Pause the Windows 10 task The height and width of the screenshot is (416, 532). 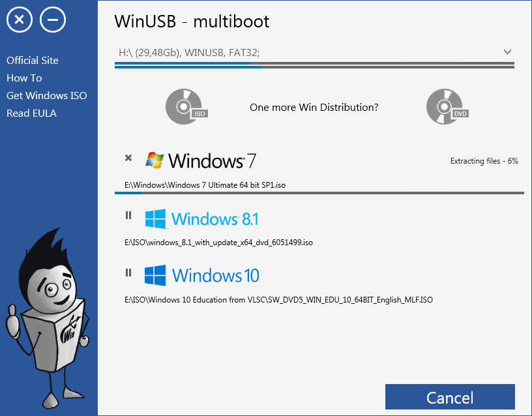coord(128,273)
